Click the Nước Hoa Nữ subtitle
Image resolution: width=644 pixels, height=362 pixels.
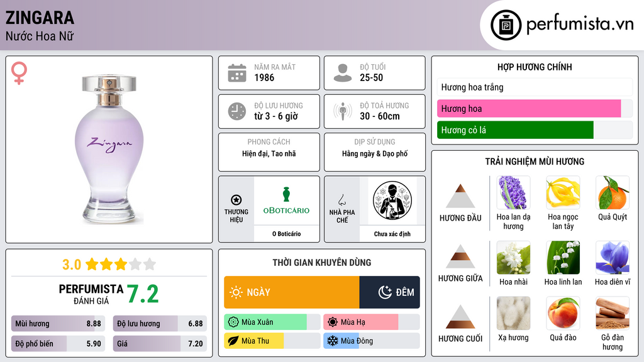[40, 36]
